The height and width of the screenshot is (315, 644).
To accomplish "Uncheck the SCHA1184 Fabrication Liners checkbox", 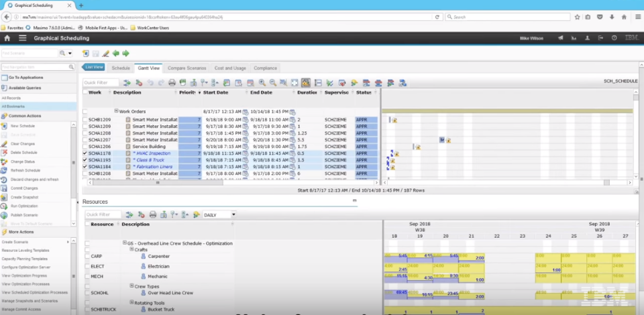I will pos(85,167).
